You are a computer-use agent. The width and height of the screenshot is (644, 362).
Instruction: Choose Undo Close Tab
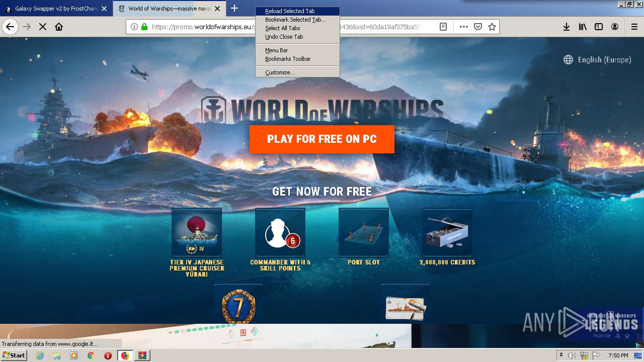pos(297,37)
